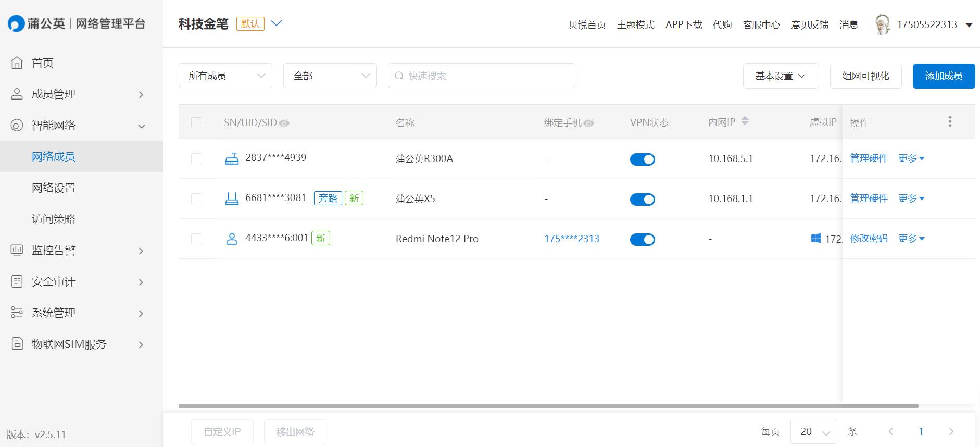This screenshot has width=980, height=447.
Task: Click the home icon beside 首页
Action: tap(17, 63)
